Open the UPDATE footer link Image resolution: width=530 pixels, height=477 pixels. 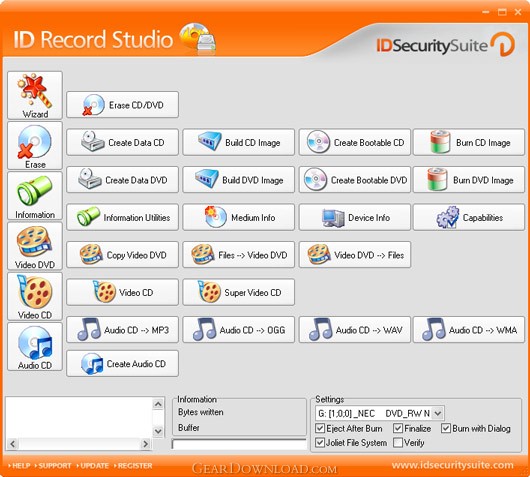coord(93,466)
